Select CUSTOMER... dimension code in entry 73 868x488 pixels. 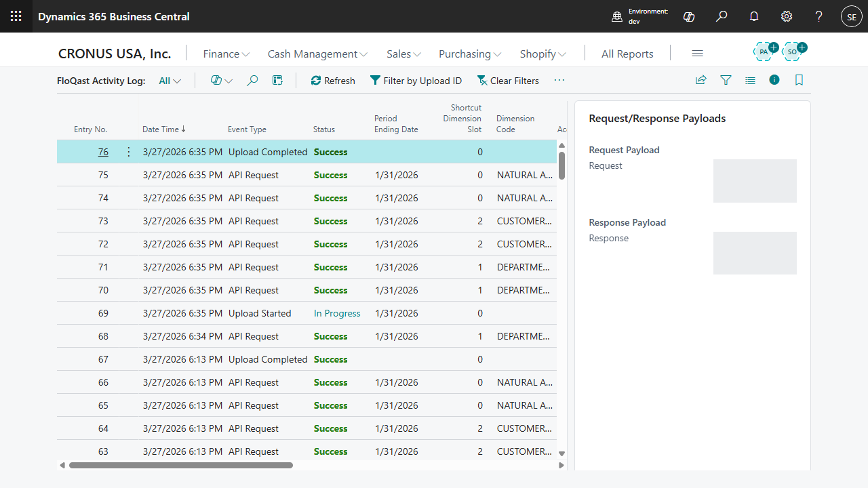tap(524, 221)
